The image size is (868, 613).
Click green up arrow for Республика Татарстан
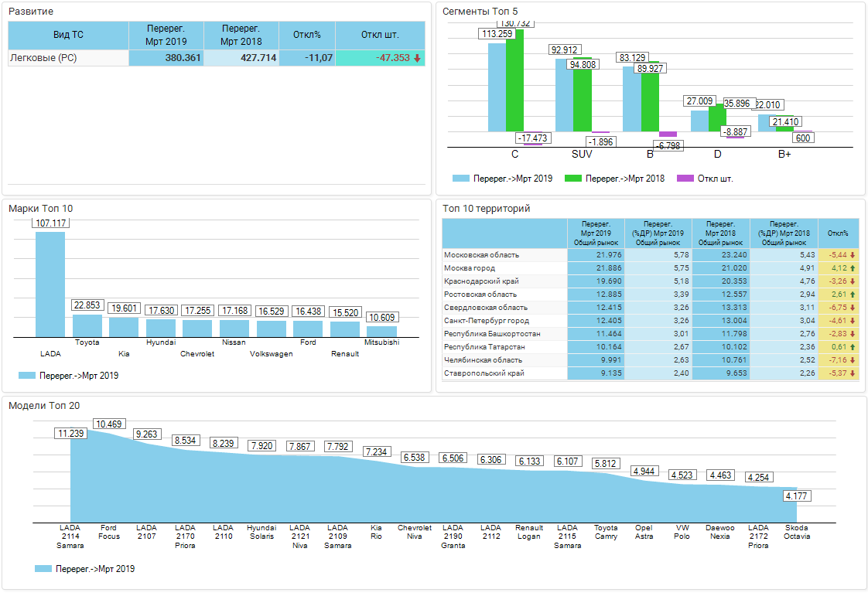click(853, 347)
